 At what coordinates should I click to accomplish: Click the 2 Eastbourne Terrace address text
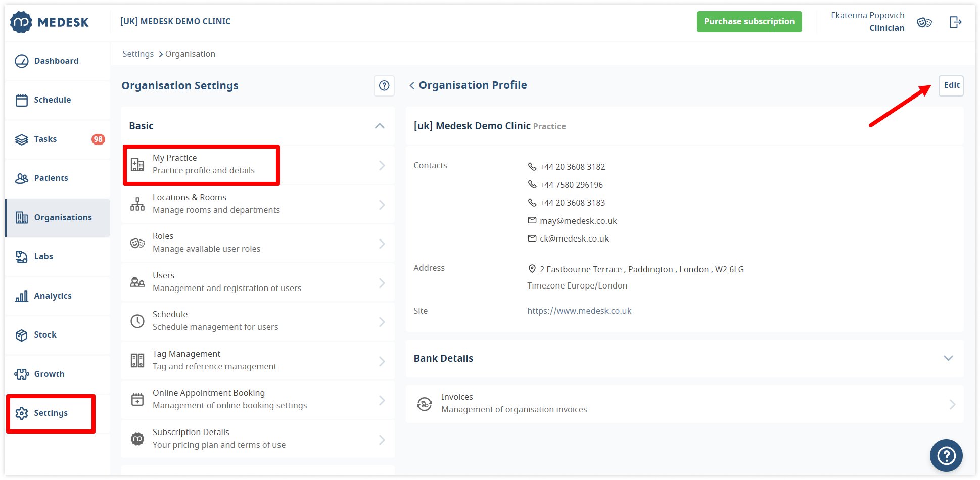[x=642, y=269]
